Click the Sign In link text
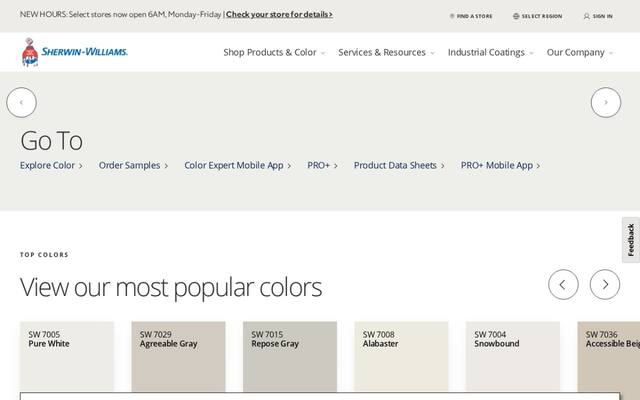The height and width of the screenshot is (400, 640). [x=602, y=16]
